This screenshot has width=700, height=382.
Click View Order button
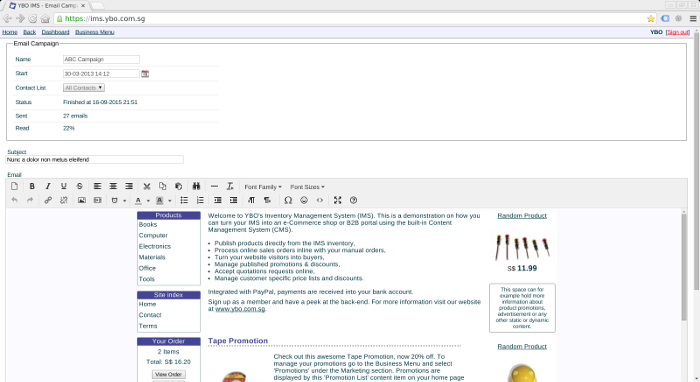[x=169, y=374]
